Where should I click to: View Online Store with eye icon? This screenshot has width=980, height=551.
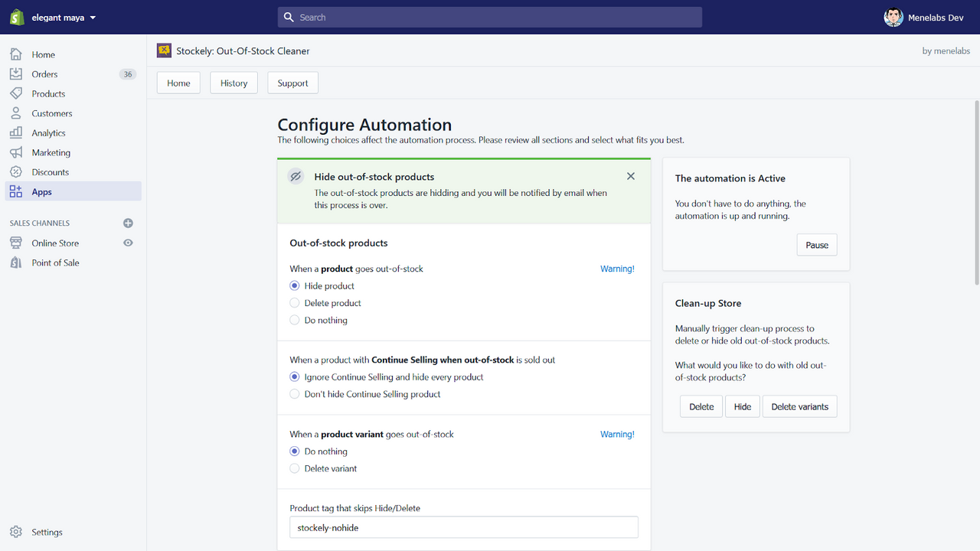128,243
